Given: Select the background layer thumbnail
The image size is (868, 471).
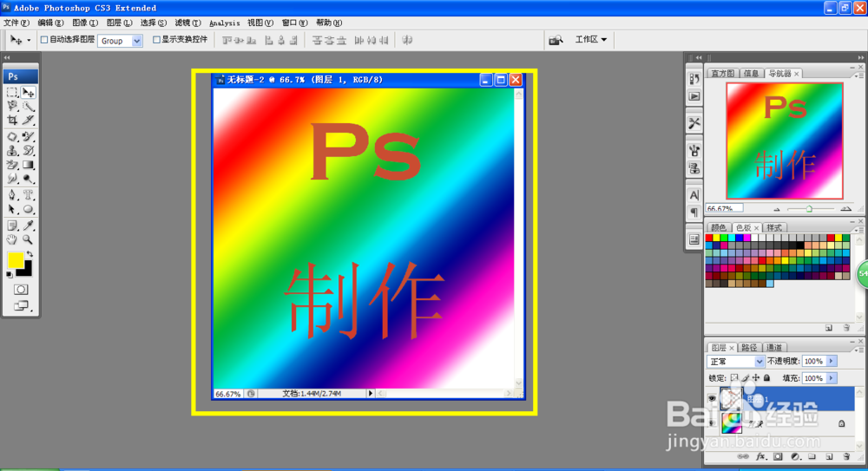Looking at the screenshot, I should click(731, 423).
